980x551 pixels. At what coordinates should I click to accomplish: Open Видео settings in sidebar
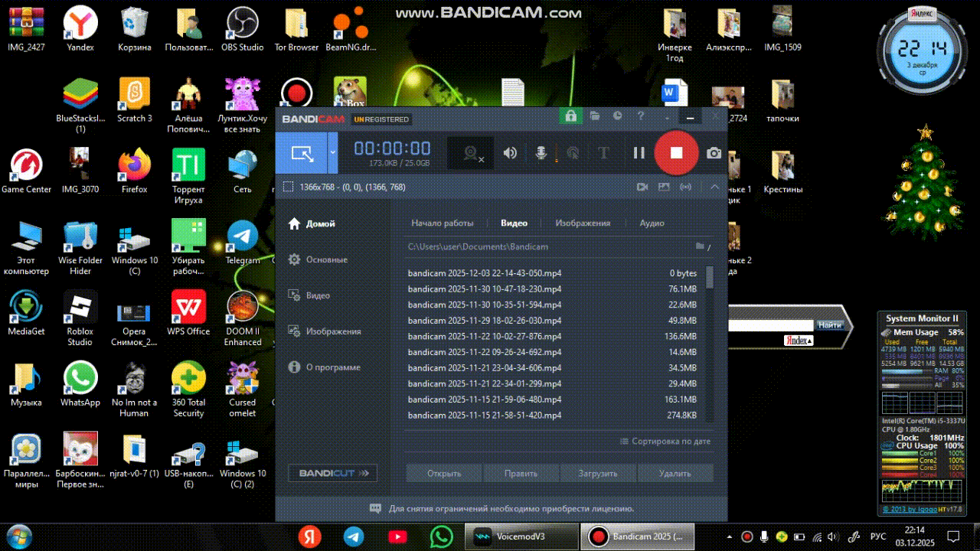pos(309,295)
